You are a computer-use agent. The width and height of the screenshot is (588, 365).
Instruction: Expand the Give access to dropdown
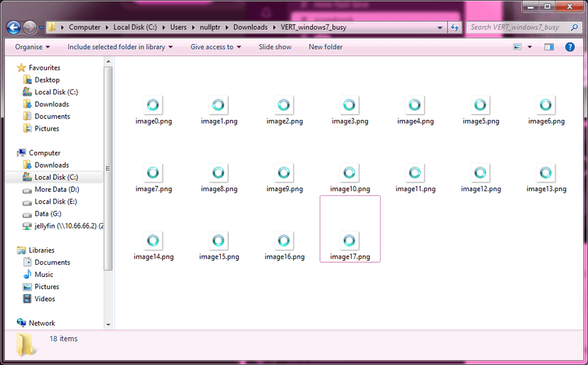(215, 47)
